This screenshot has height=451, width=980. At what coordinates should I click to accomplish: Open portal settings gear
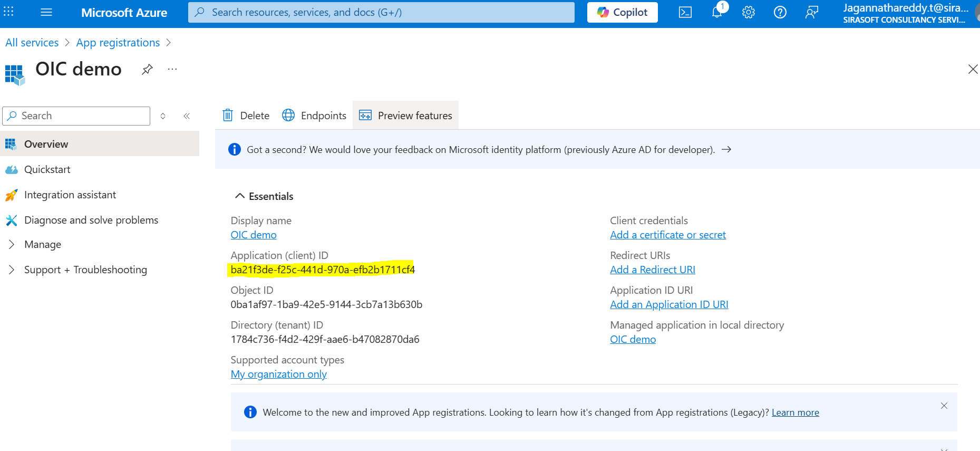coord(749,12)
